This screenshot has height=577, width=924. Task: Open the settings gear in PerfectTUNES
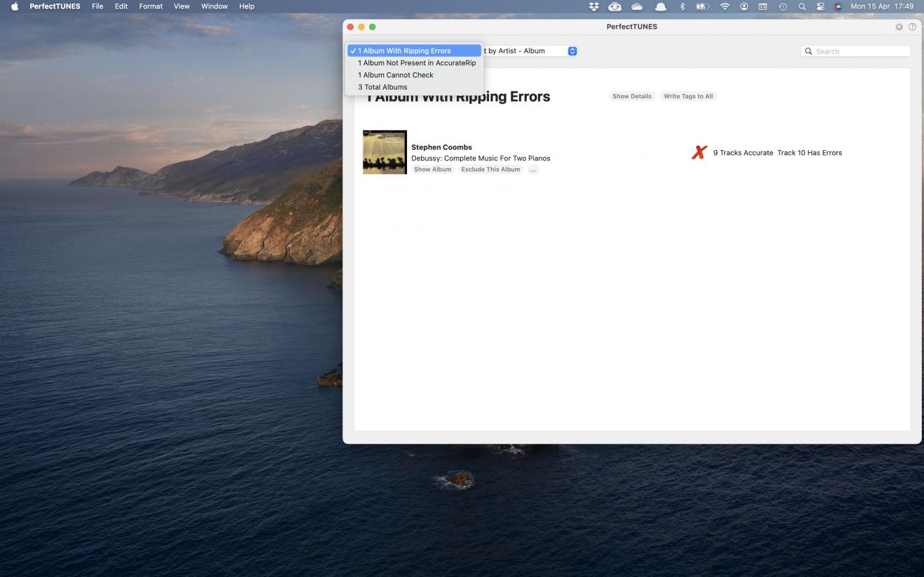tap(899, 27)
